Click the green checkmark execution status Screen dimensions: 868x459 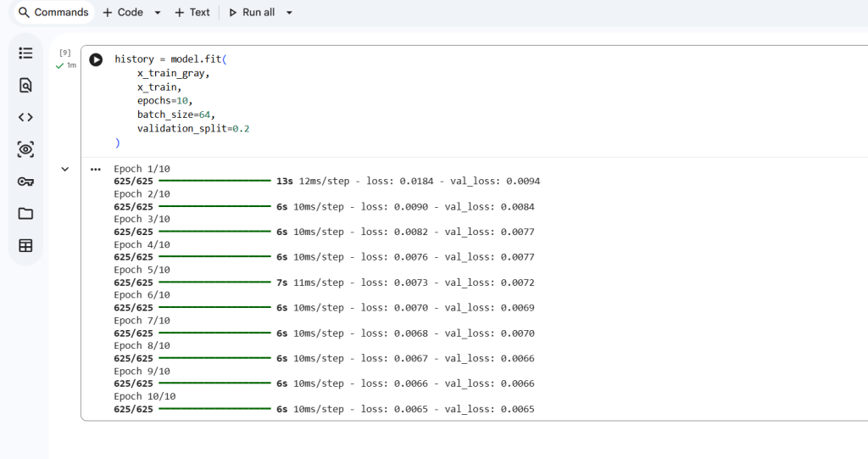coord(60,65)
